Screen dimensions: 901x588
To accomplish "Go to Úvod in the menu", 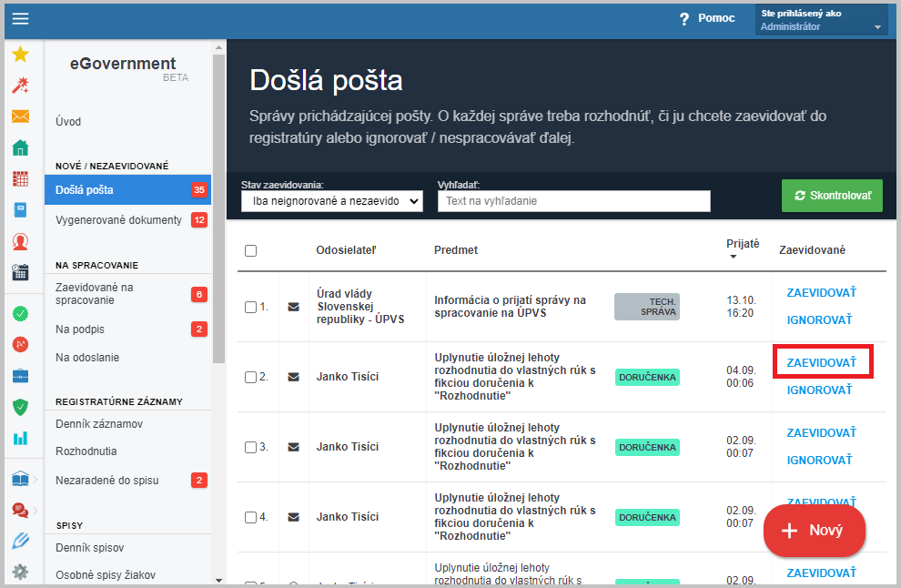I will click(68, 122).
